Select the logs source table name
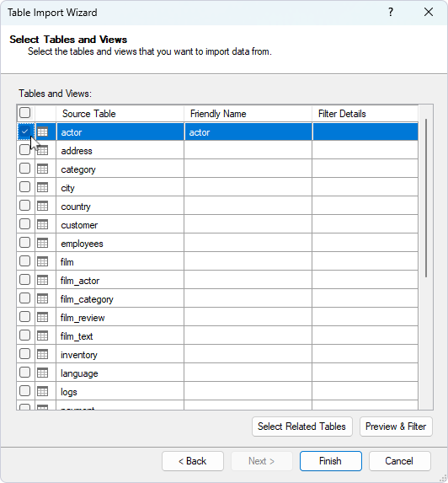 click(x=68, y=392)
